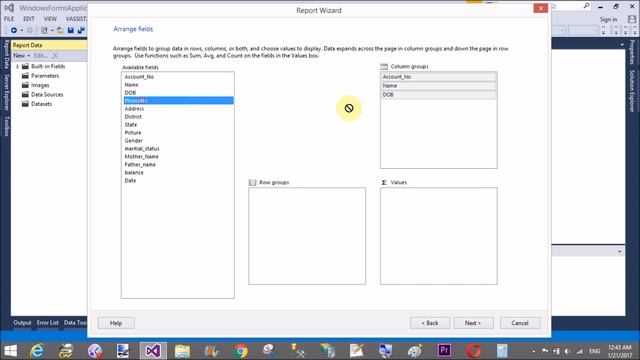Open the EDIT menu
640x360 pixels.
pyautogui.click(x=29, y=19)
